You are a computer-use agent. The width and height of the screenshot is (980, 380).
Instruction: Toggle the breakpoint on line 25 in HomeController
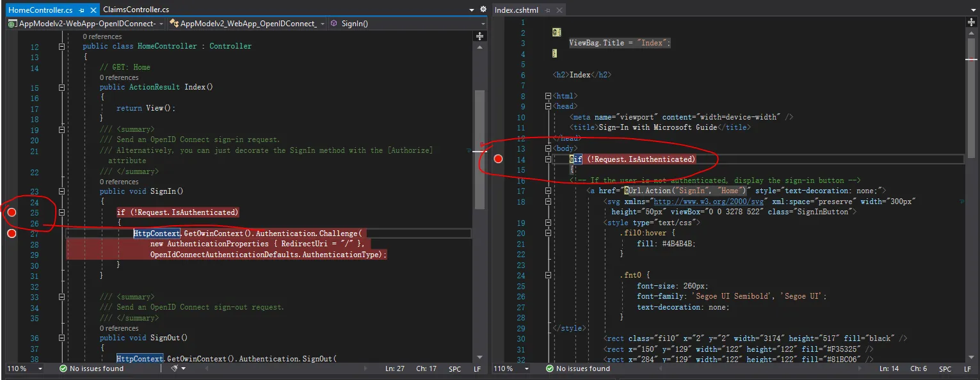12,212
